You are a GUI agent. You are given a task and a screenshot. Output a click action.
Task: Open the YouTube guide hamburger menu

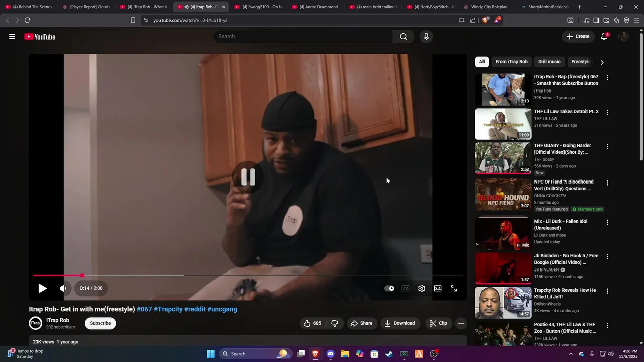click(x=12, y=37)
